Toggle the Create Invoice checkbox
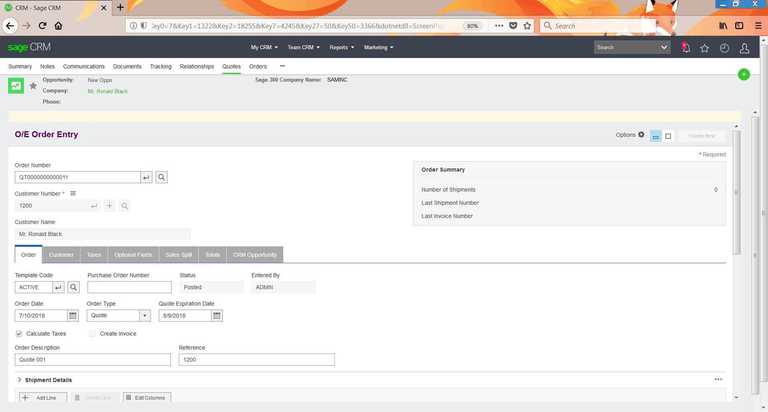Image resolution: width=768 pixels, height=412 pixels. tap(92, 334)
